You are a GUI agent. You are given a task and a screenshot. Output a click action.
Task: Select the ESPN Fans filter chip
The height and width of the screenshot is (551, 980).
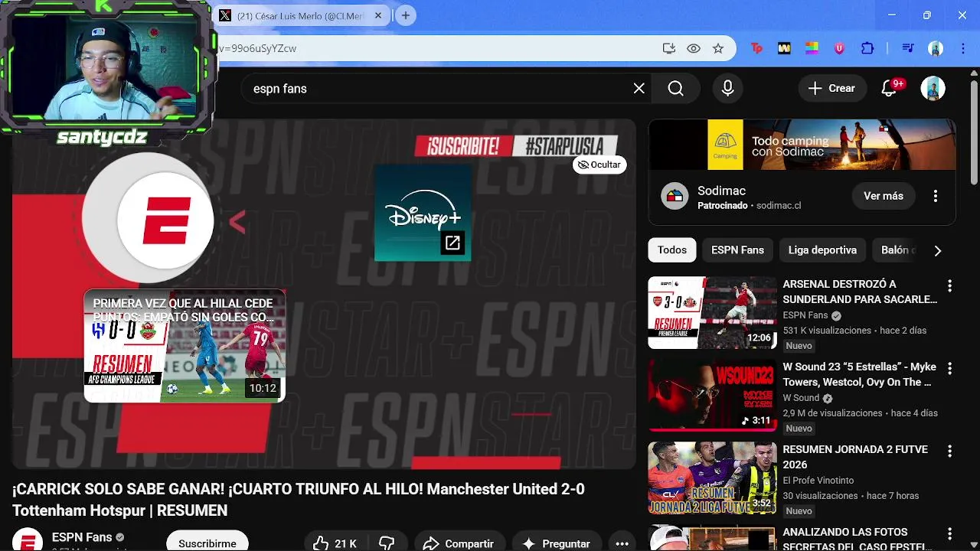[737, 250]
